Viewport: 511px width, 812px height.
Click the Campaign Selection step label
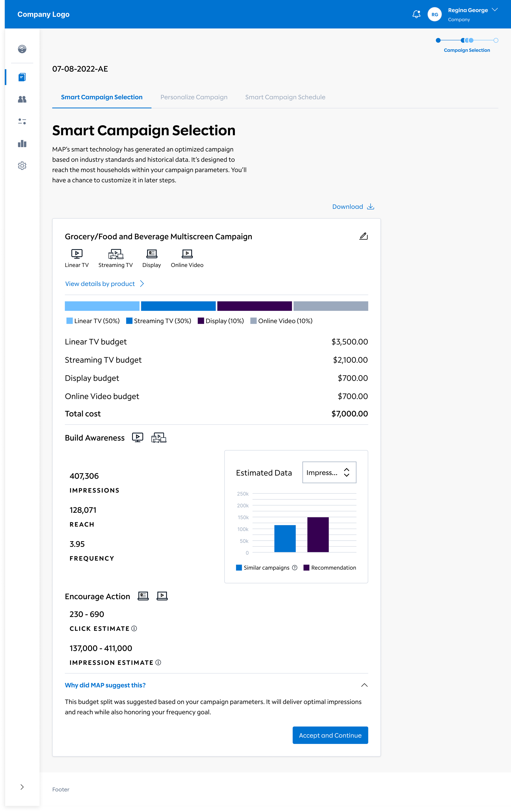pyautogui.click(x=467, y=50)
